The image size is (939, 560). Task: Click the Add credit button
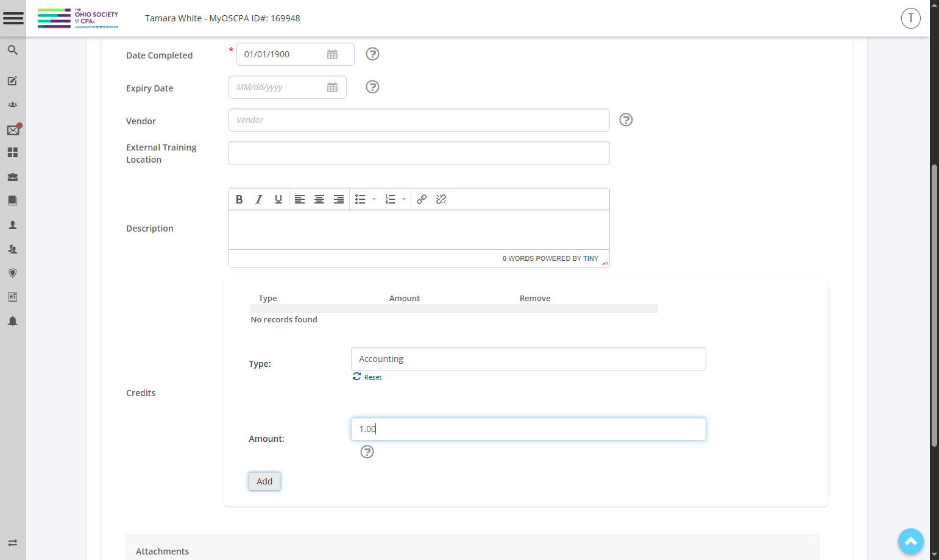pyautogui.click(x=264, y=481)
